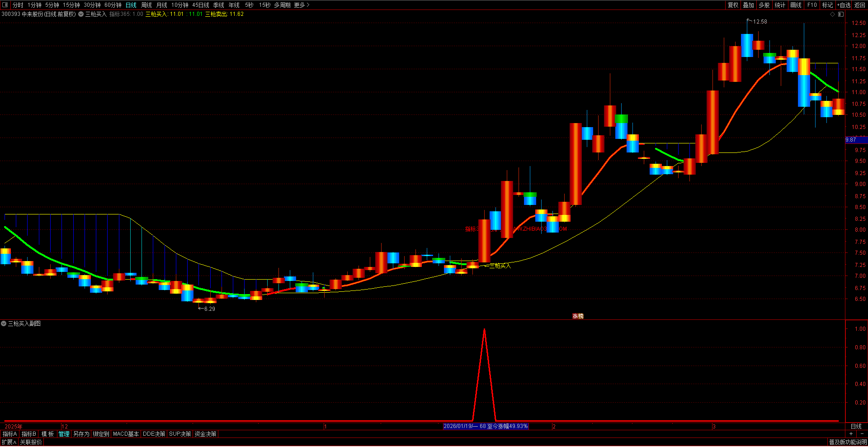Toggle the left sidebar panel icon

5,5
